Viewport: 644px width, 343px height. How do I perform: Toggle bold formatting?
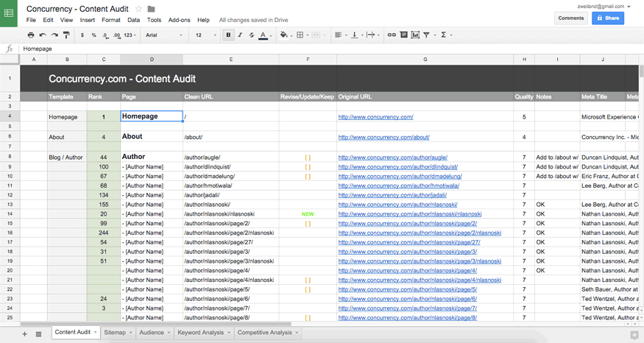(228, 35)
